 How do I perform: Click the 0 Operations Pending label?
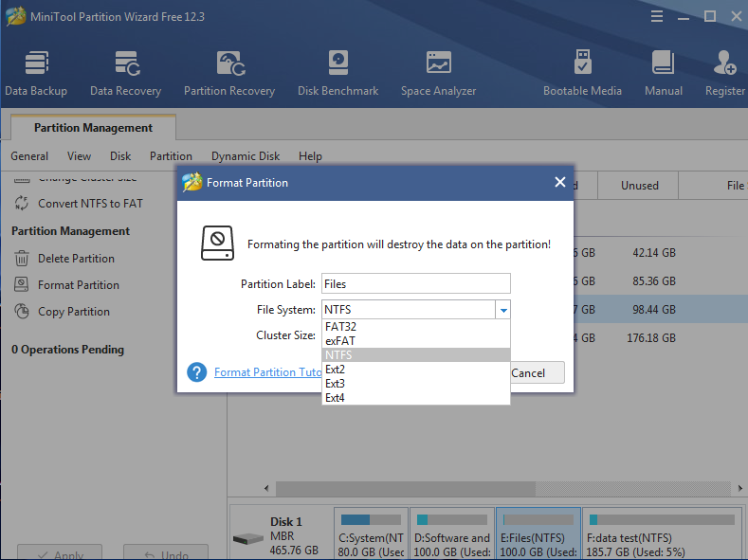pos(67,350)
